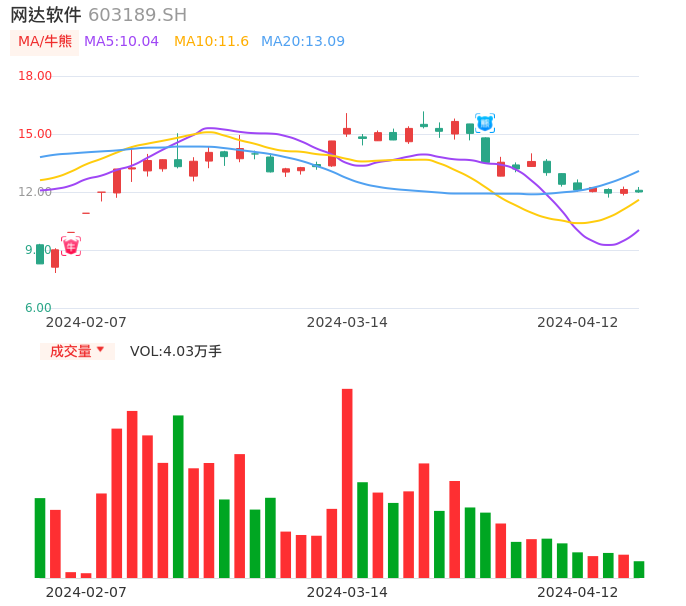
Task: Open the 成交量 indicator dropdown
Action: tap(77, 351)
